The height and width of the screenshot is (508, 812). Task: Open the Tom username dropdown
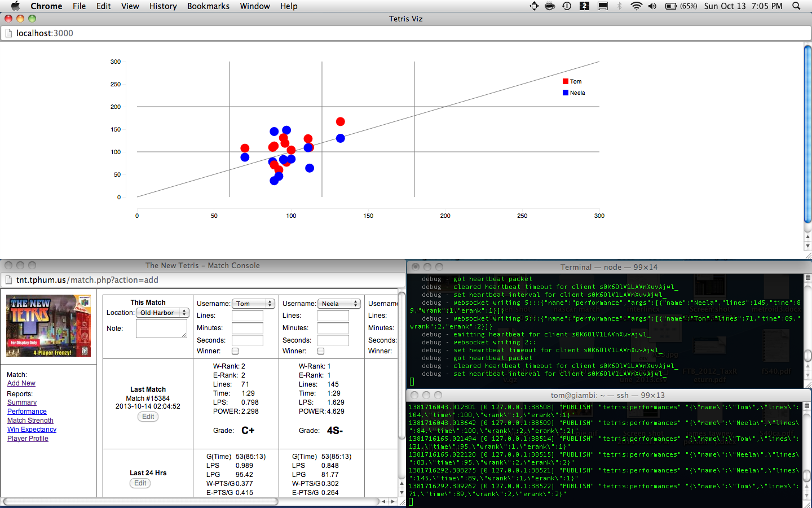click(x=253, y=304)
